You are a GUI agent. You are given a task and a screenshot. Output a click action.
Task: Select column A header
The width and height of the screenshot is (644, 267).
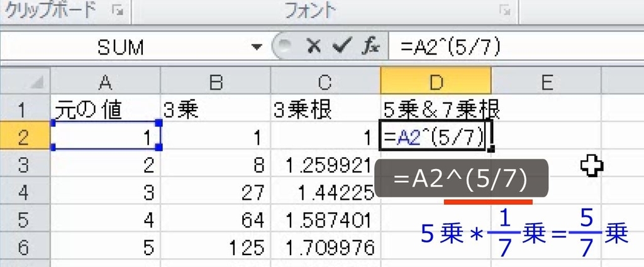click(105, 81)
